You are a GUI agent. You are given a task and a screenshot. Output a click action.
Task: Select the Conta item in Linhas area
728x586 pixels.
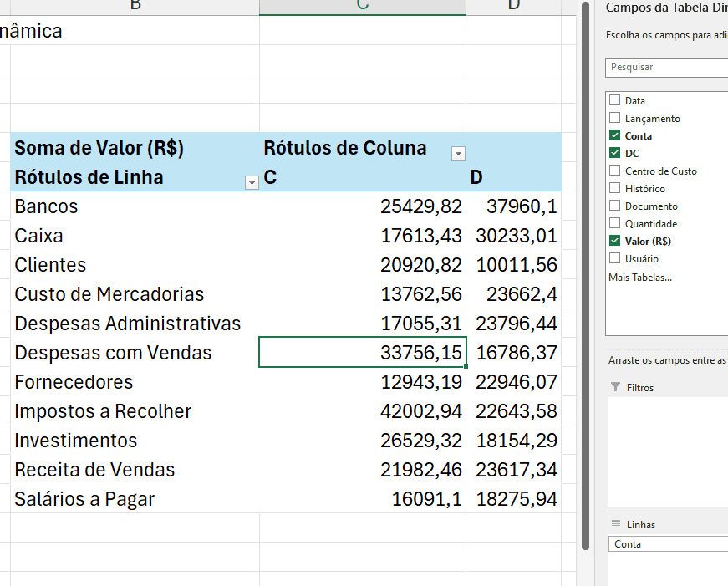tap(667, 544)
